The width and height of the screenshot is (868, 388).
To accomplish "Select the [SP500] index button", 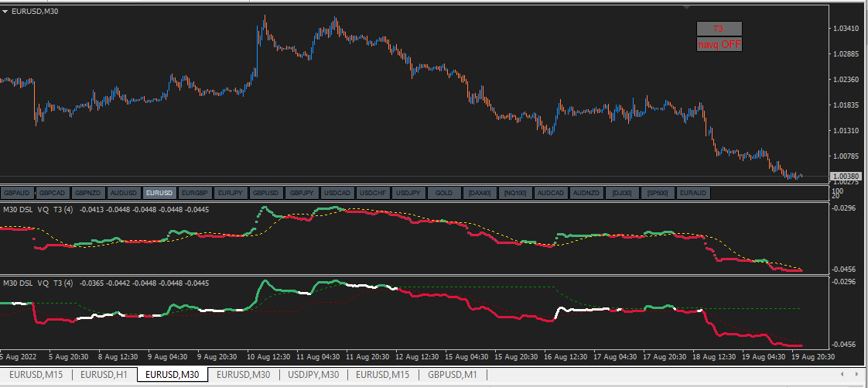I will [657, 193].
